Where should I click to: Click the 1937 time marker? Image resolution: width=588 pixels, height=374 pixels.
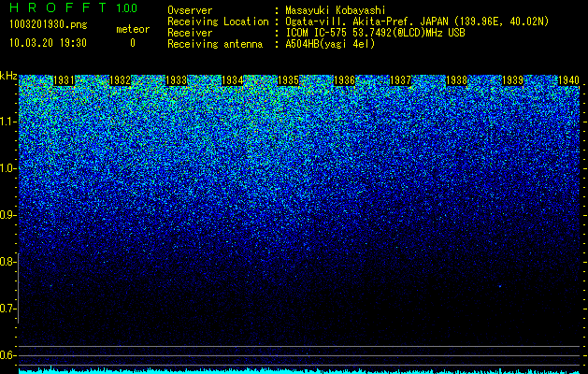click(x=400, y=80)
